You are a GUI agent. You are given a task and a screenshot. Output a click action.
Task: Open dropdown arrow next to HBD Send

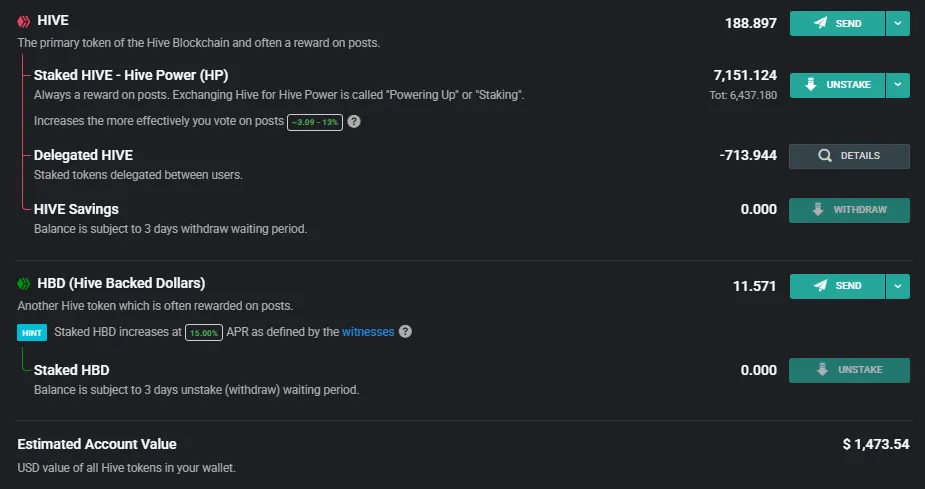(x=898, y=286)
